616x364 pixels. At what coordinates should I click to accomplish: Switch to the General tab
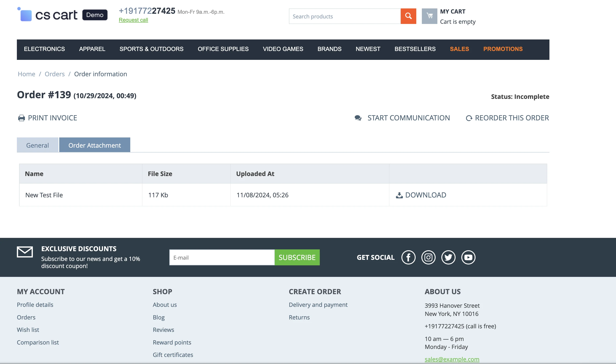(37, 145)
